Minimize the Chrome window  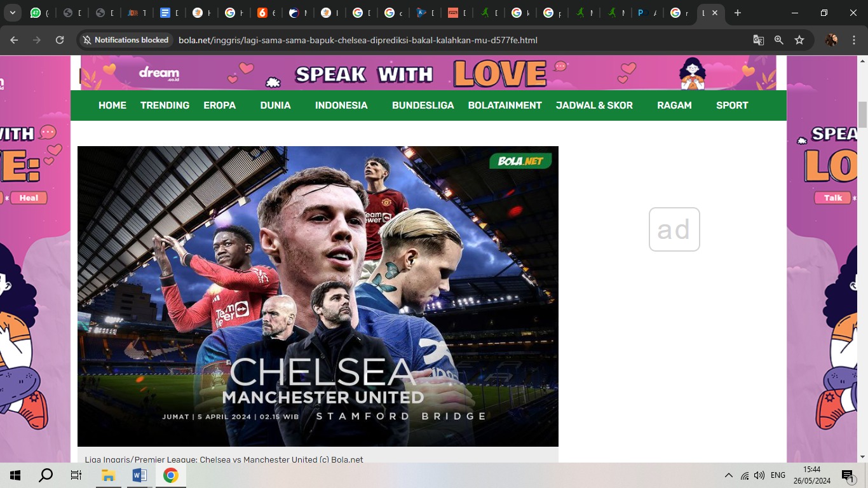tap(795, 13)
